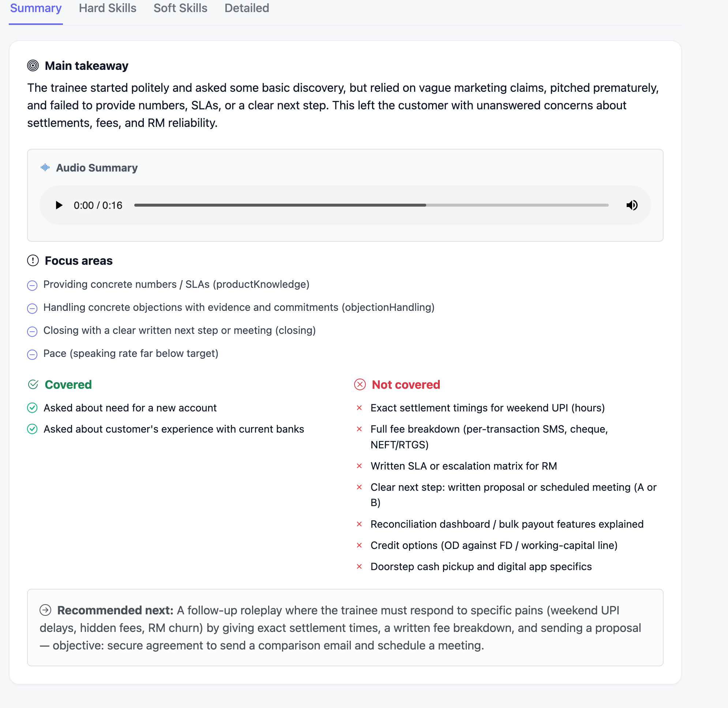Click the Recommended next arrow icon
The width and height of the screenshot is (728, 708).
[45, 610]
